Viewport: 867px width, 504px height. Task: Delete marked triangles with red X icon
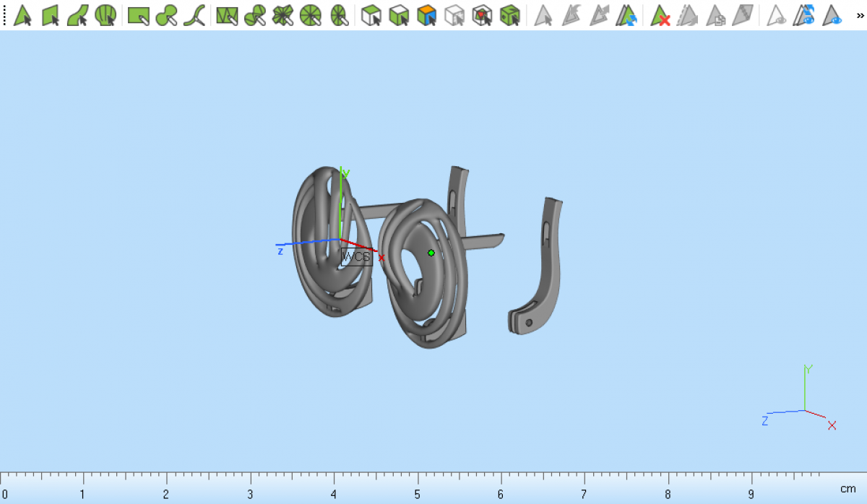(660, 15)
